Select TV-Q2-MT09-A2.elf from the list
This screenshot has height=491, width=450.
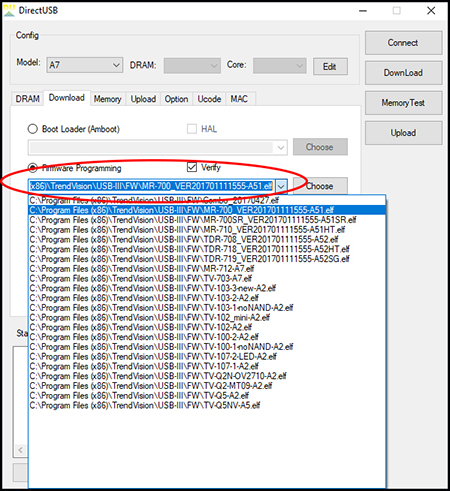[x=207, y=386]
